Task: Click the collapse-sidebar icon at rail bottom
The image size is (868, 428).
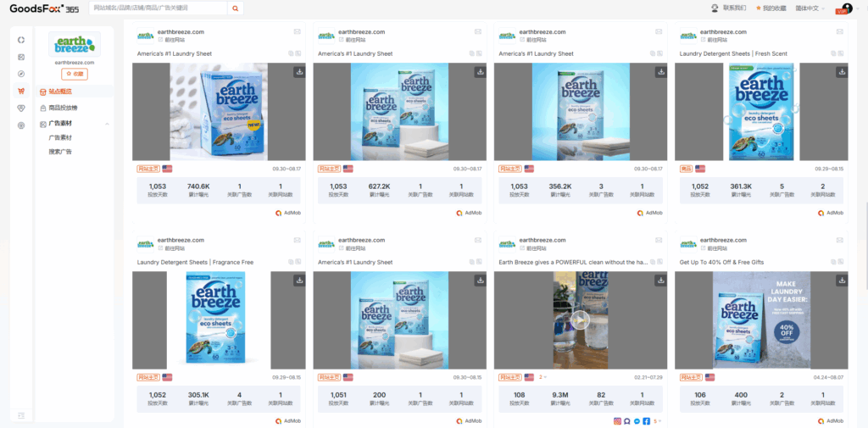Action: (x=21, y=414)
